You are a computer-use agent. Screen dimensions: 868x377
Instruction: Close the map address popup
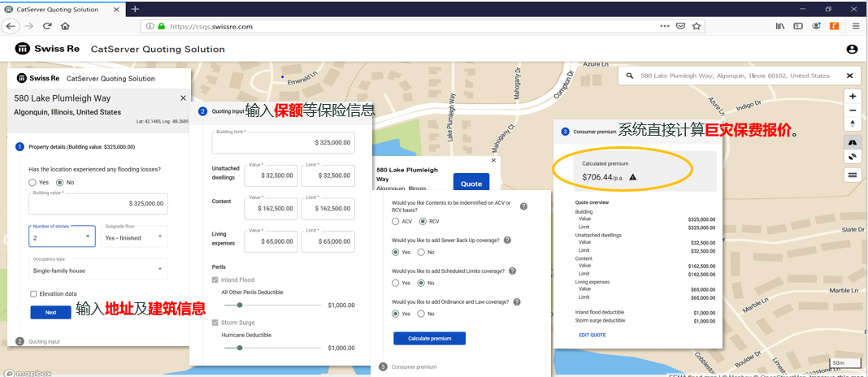coord(494,160)
